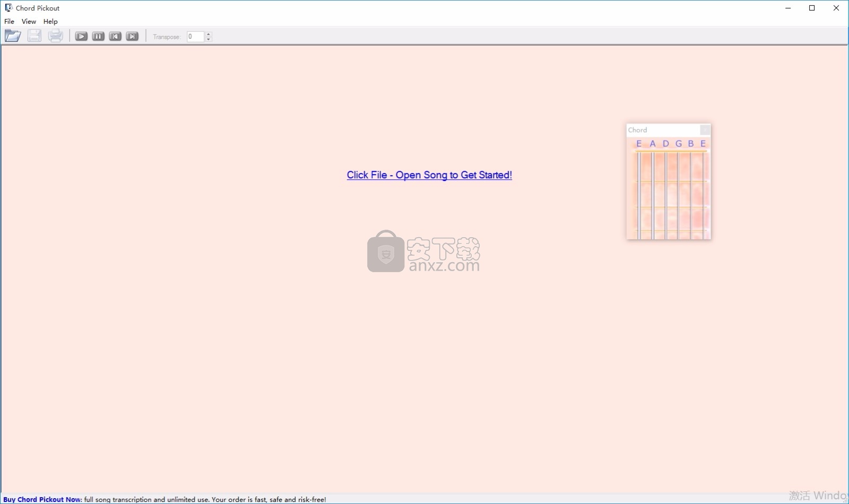Click the Chord Pickout app icon in the title bar
Viewport: 849px width, 504px height.
[x=8, y=8]
